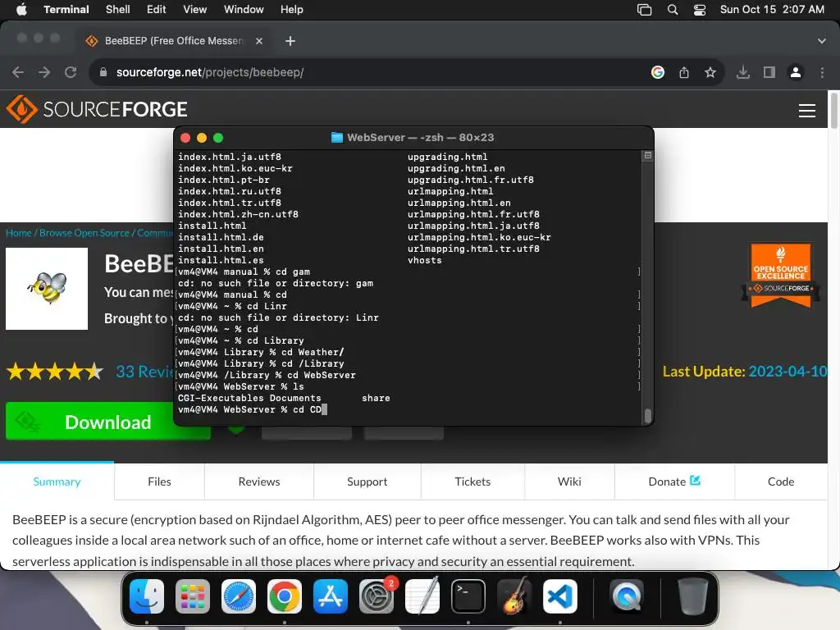Click the current prompt line cd CD
Screen dimensions: 840x630
point(253,410)
